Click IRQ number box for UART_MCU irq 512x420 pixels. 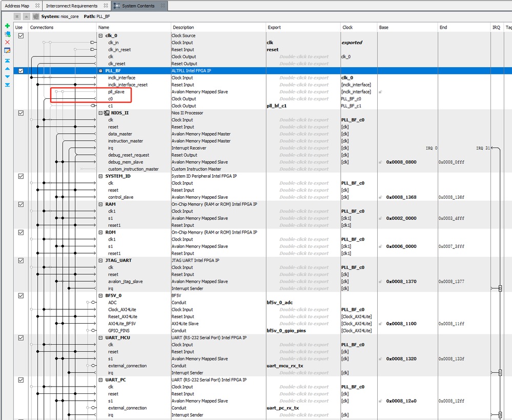pos(500,373)
